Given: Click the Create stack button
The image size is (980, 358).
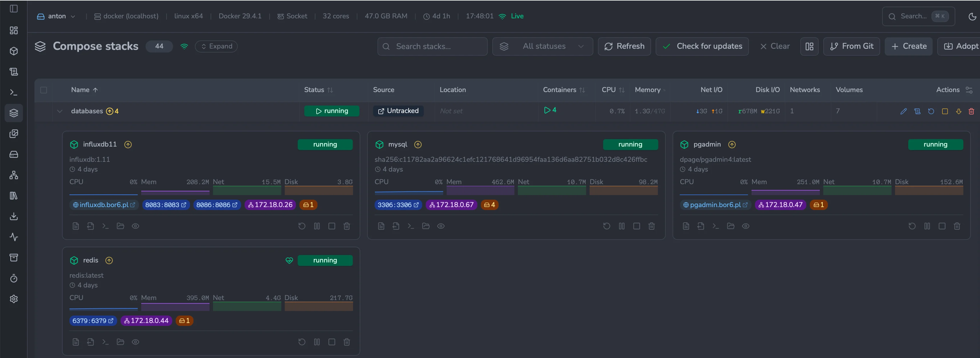Looking at the screenshot, I should tap(909, 46).
